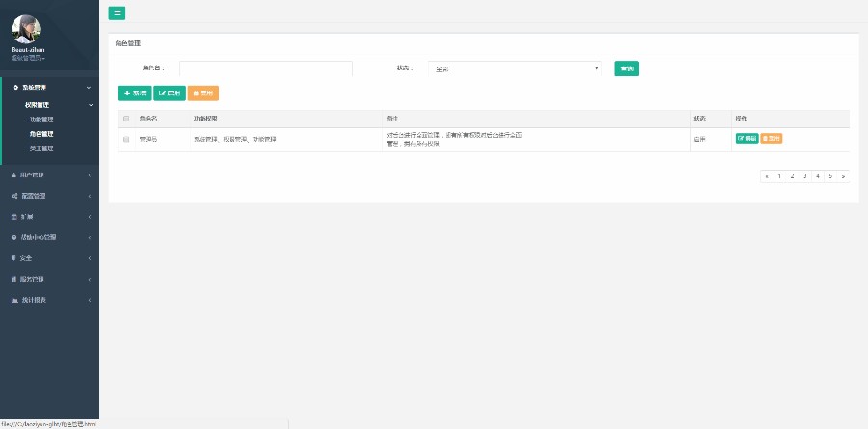Go to pagination page 1

[779, 176]
